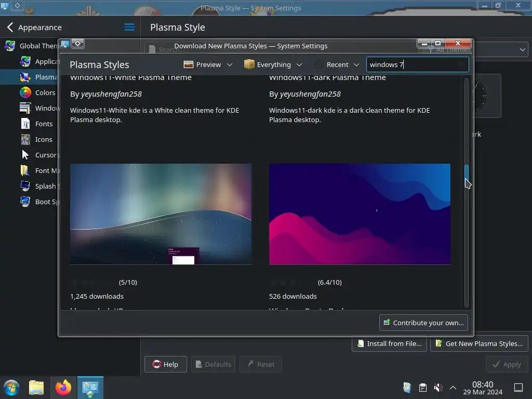Click the Colors color-wheel icon
Screen dimensions: 532x399
(x=25, y=92)
